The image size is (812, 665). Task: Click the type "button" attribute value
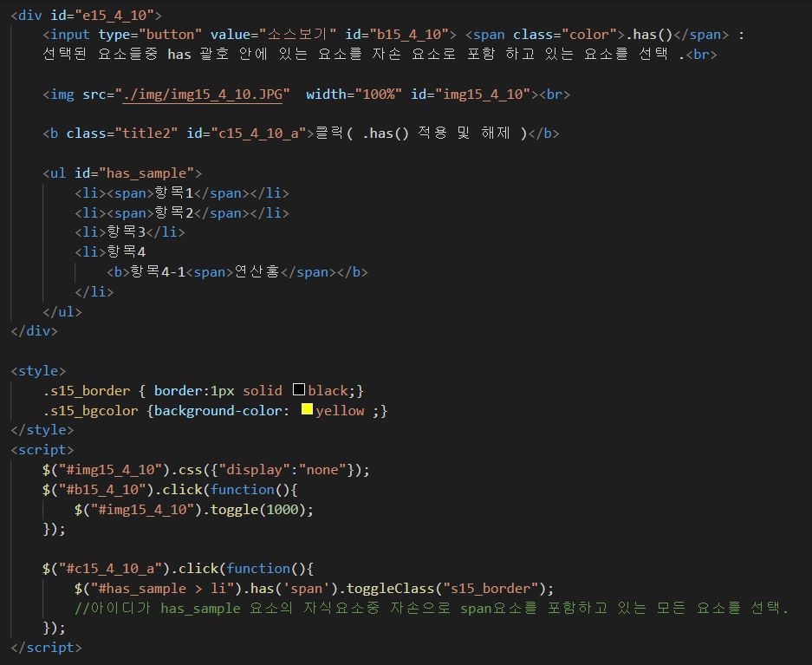coord(171,34)
